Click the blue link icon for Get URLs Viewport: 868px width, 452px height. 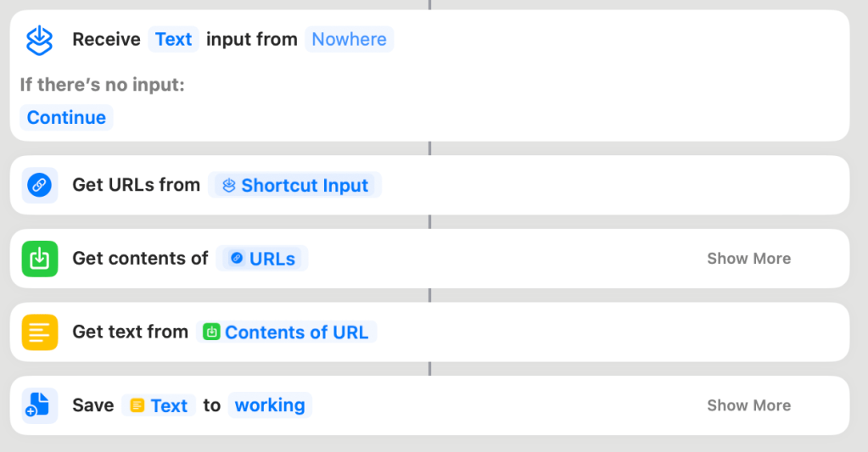coord(40,186)
